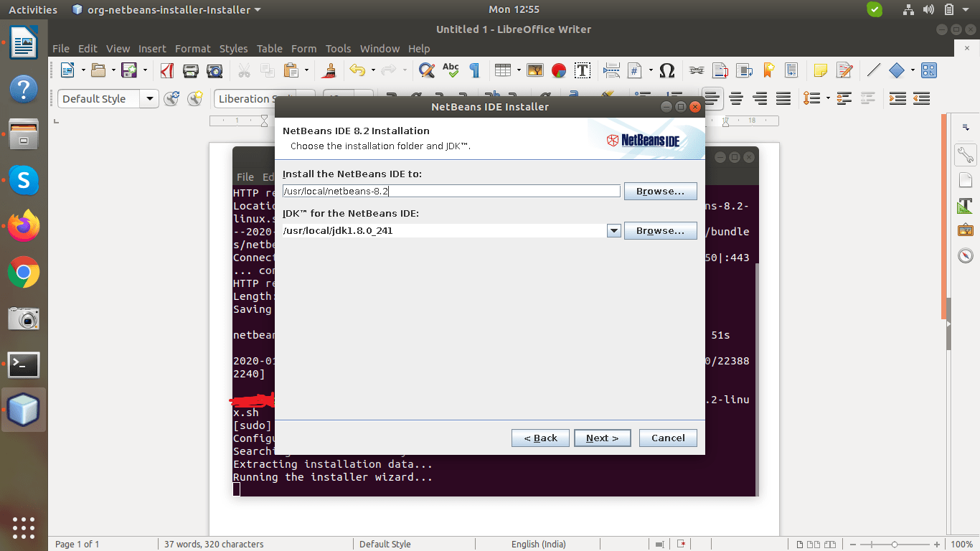Click the NetBeans installation path text field

(451, 191)
